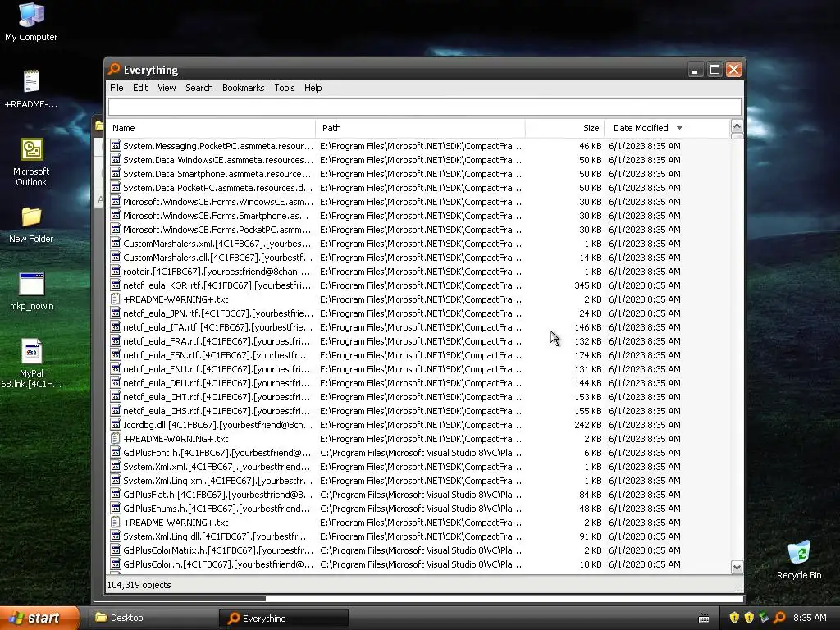Select the New Folder desktop icon
Screen dimensions: 840x630
point(31,225)
